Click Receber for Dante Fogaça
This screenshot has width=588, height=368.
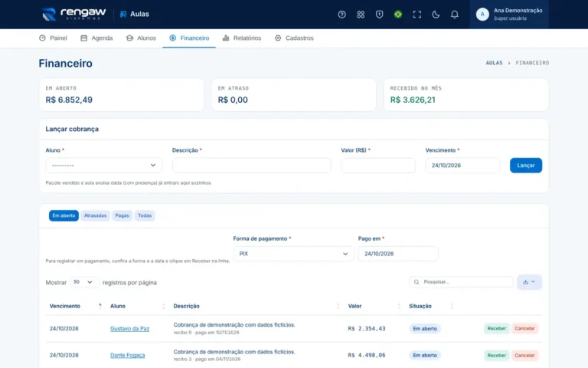tap(496, 355)
